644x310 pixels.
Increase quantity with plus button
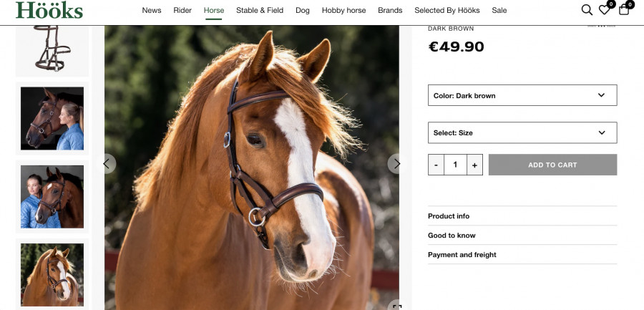click(474, 165)
